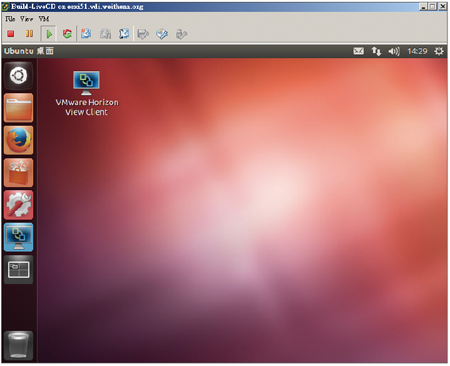Pause the VM with the suspend button
450x366 pixels.
[29, 34]
